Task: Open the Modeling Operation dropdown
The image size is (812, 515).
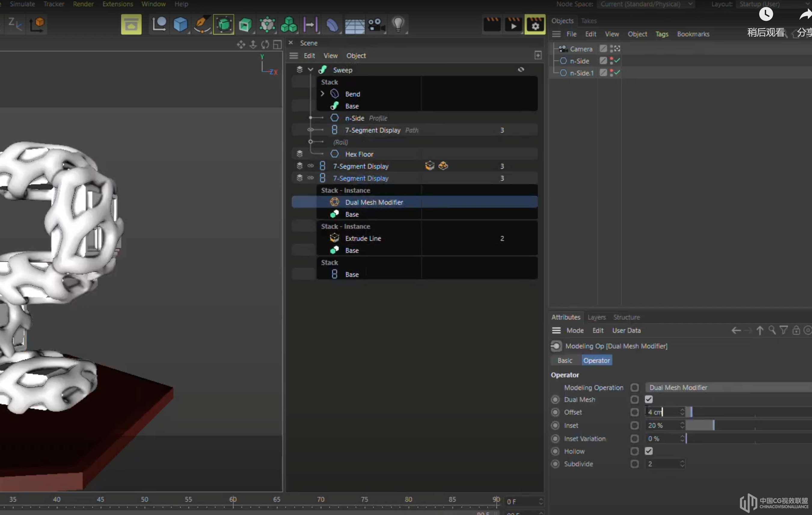Action: point(728,388)
